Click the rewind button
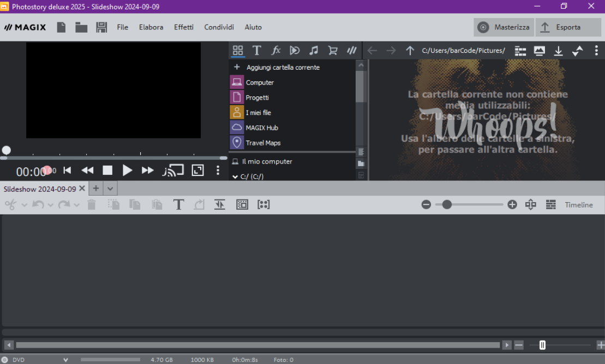605x364 pixels. (x=87, y=171)
